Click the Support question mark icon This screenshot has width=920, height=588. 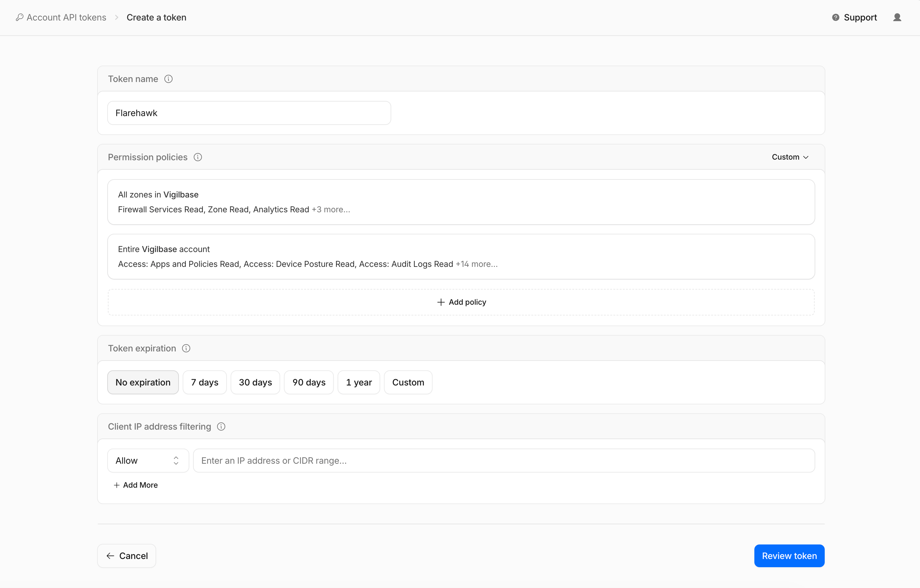pyautogui.click(x=835, y=18)
